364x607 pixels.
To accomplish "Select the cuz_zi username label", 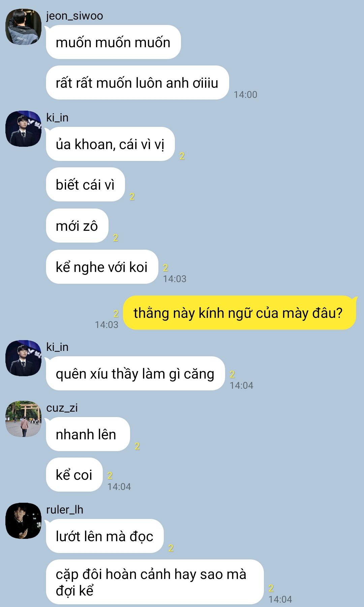I will pyautogui.click(x=62, y=408).
